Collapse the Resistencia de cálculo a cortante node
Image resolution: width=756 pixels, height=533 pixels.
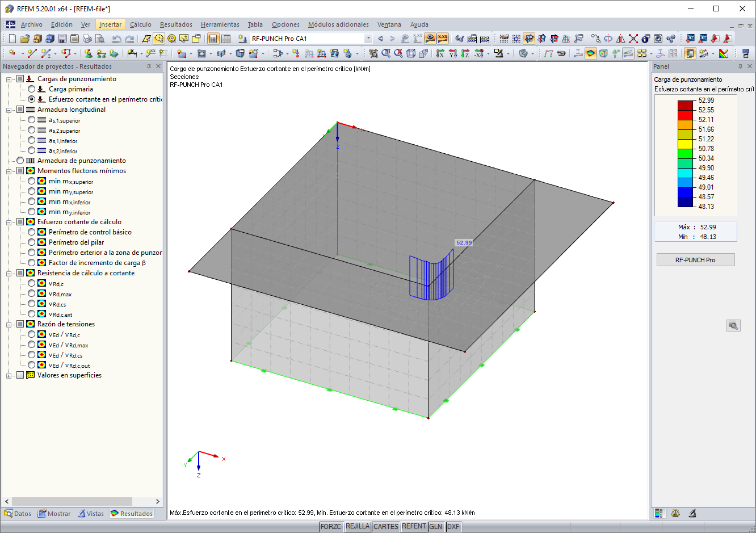(9, 273)
